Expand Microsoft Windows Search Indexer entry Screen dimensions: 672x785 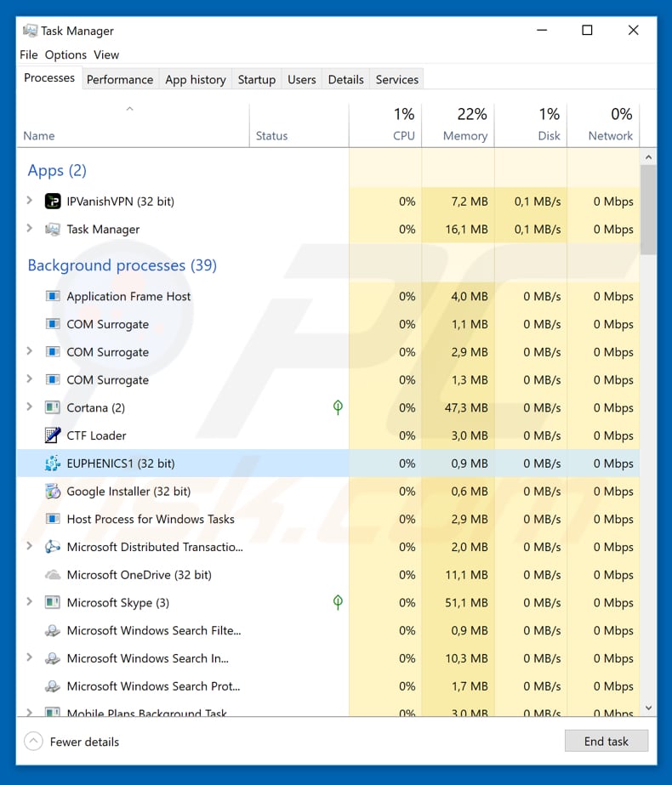pyautogui.click(x=30, y=657)
